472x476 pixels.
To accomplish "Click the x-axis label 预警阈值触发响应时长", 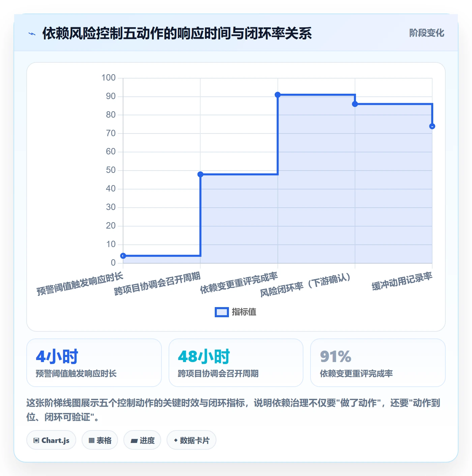I will pos(80,285).
